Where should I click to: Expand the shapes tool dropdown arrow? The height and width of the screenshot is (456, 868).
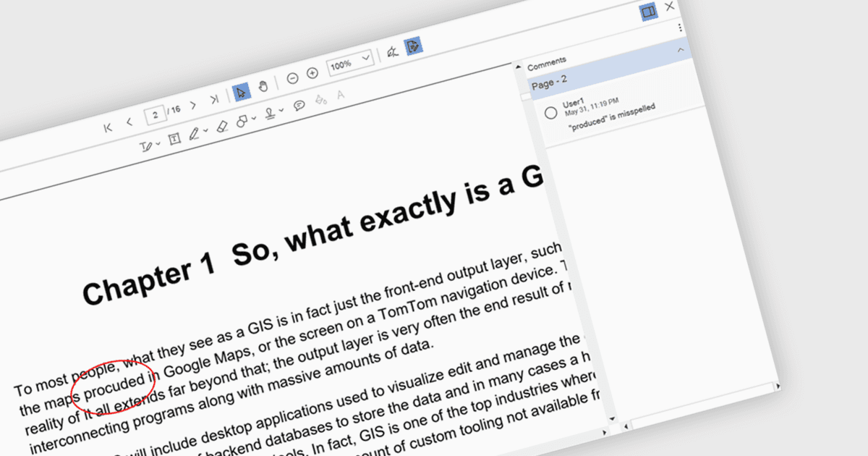click(x=254, y=118)
